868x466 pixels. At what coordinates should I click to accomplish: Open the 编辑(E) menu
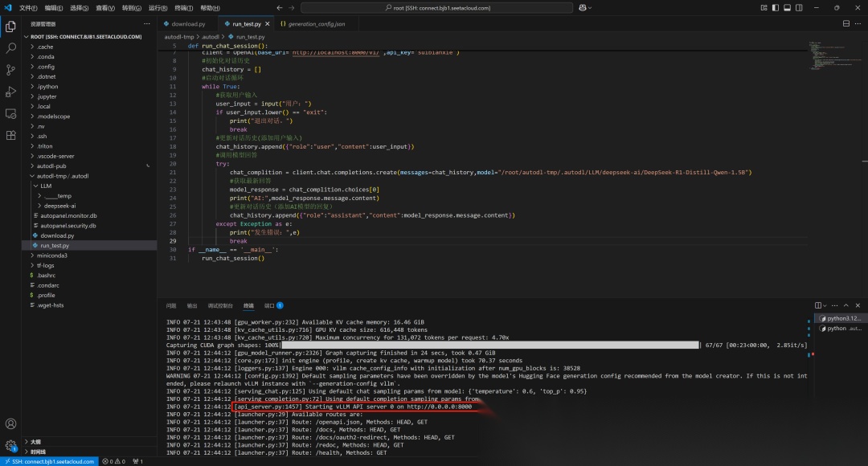pyautogui.click(x=54, y=8)
